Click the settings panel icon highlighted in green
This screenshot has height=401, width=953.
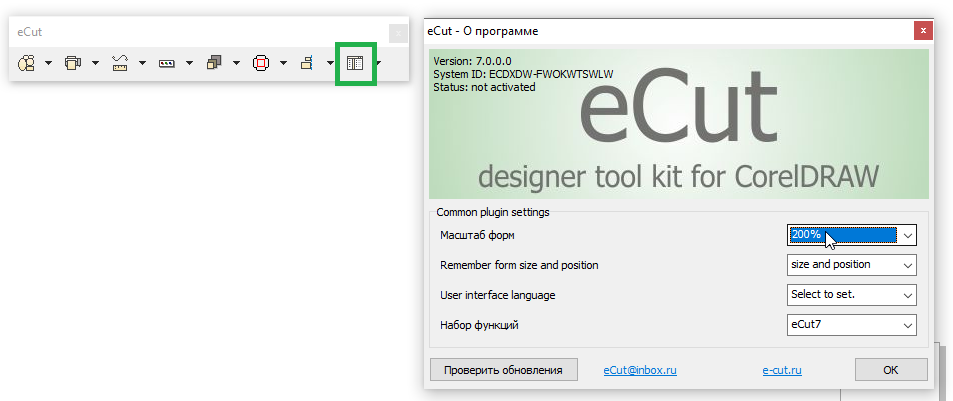tap(355, 63)
